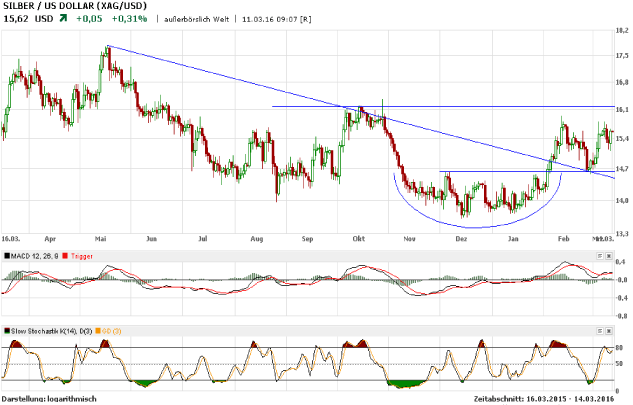The height and width of the screenshot is (405, 633).
Task: Click the black MACD legend square
Action: tap(5, 256)
